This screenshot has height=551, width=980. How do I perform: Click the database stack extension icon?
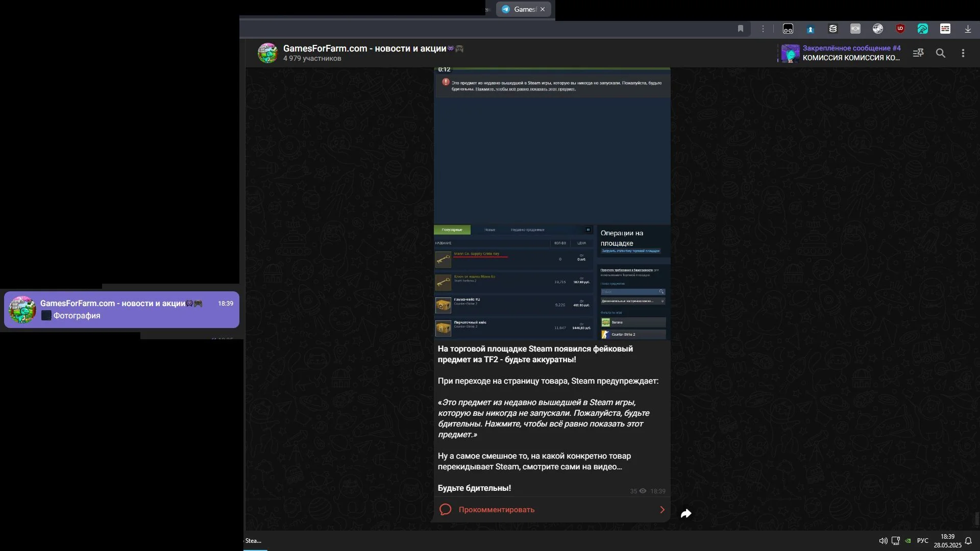(x=833, y=29)
